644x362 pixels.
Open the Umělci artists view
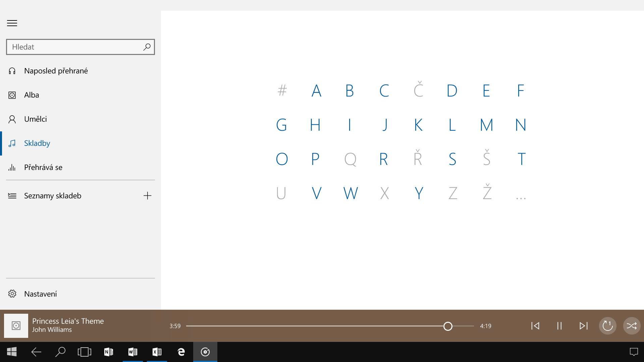tap(36, 119)
